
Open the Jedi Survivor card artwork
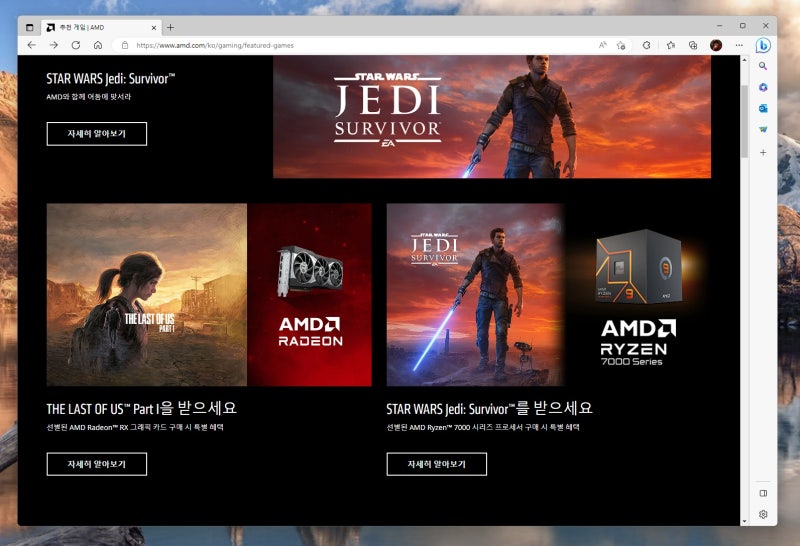tap(475, 295)
